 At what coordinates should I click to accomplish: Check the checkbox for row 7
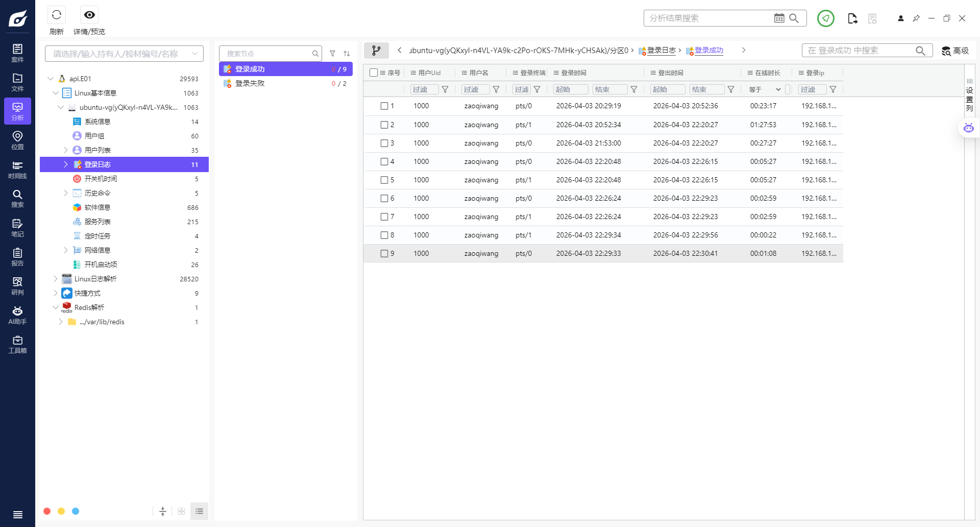coord(384,217)
